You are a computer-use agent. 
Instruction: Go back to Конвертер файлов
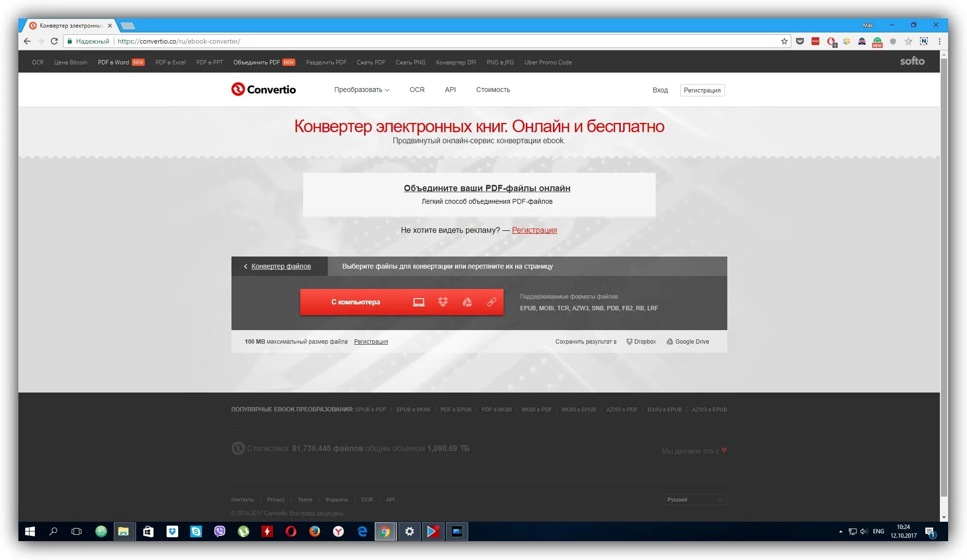(281, 266)
